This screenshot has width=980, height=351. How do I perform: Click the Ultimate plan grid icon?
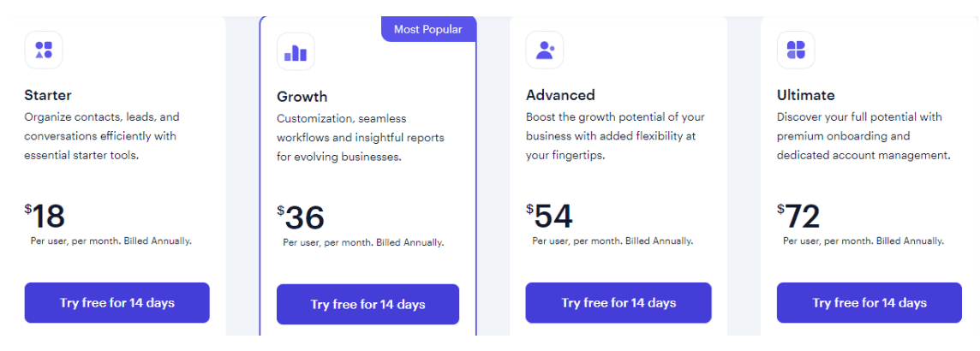click(x=796, y=50)
